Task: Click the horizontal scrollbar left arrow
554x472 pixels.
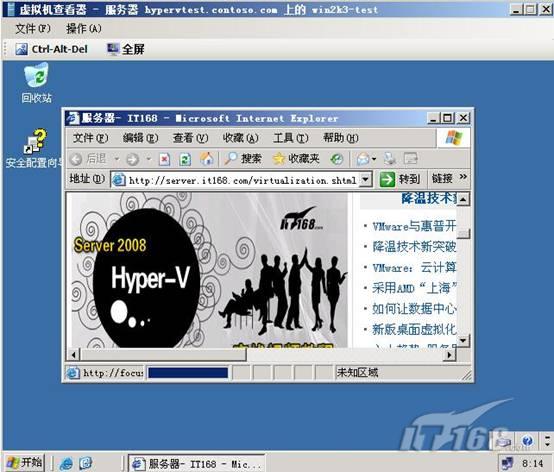Action: coord(73,355)
